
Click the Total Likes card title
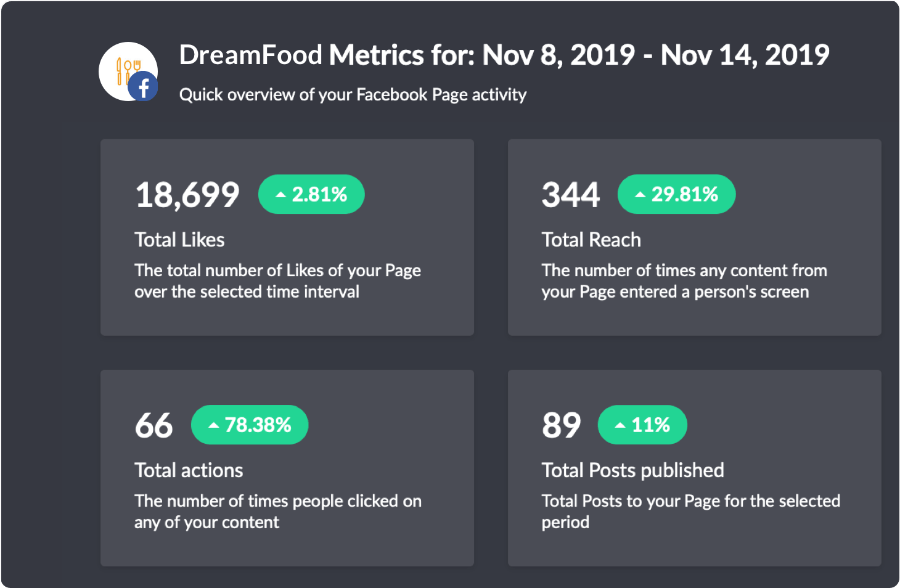(x=179, y=240)
